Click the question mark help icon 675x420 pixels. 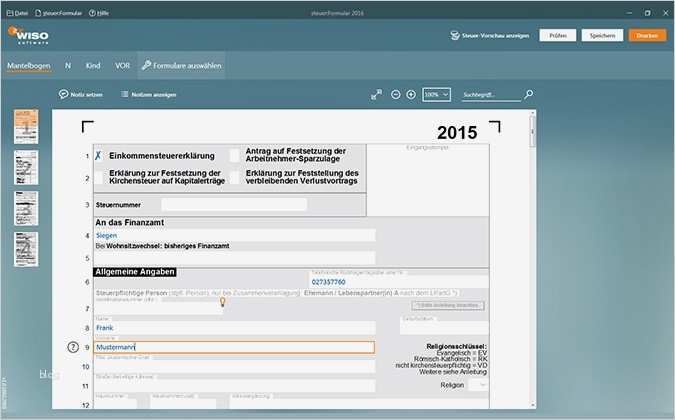pos(73,347)
